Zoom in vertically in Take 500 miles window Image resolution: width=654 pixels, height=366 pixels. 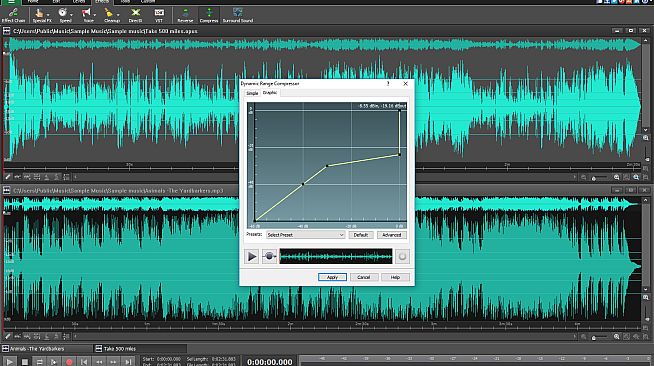tap(646, 138)
